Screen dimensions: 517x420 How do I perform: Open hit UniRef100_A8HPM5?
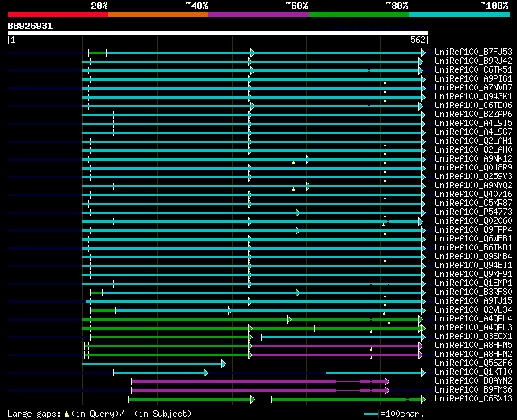(x=473, y=346)
